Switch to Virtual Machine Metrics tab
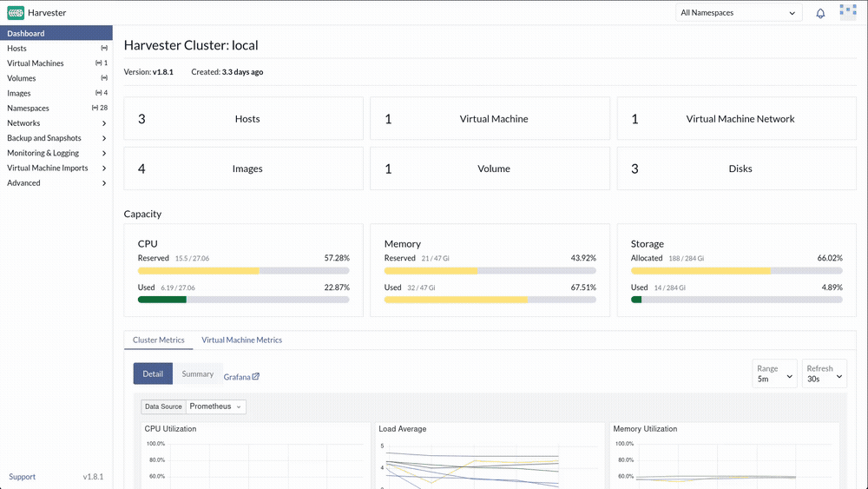Image resolution: width=868 pixels, height=489 pixels. coord(242,340)
